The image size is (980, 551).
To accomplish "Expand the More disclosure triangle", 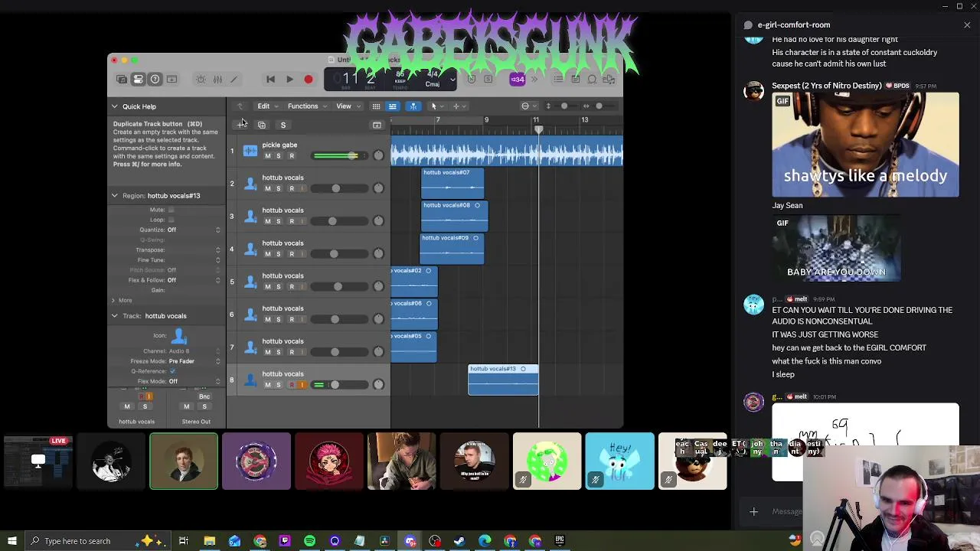I will [x=113, y=300].
